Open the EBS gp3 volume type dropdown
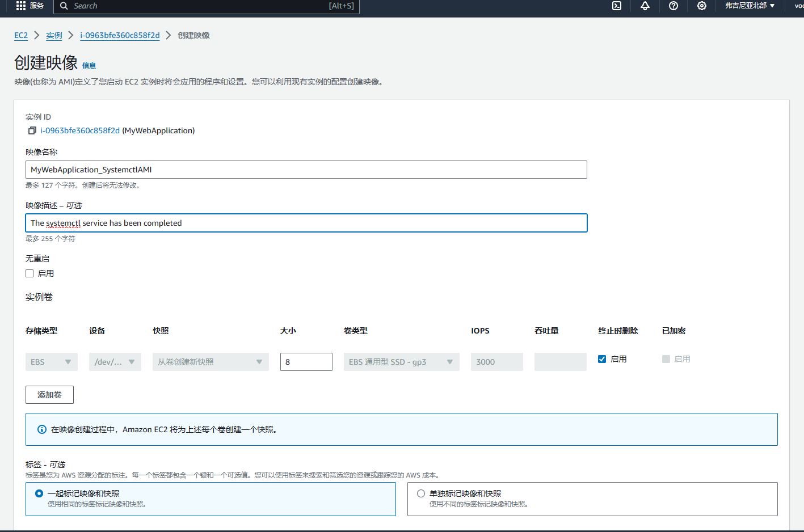The height and width of the screenshot is (532, 804). pyautogui.click(x=402, y=362)
